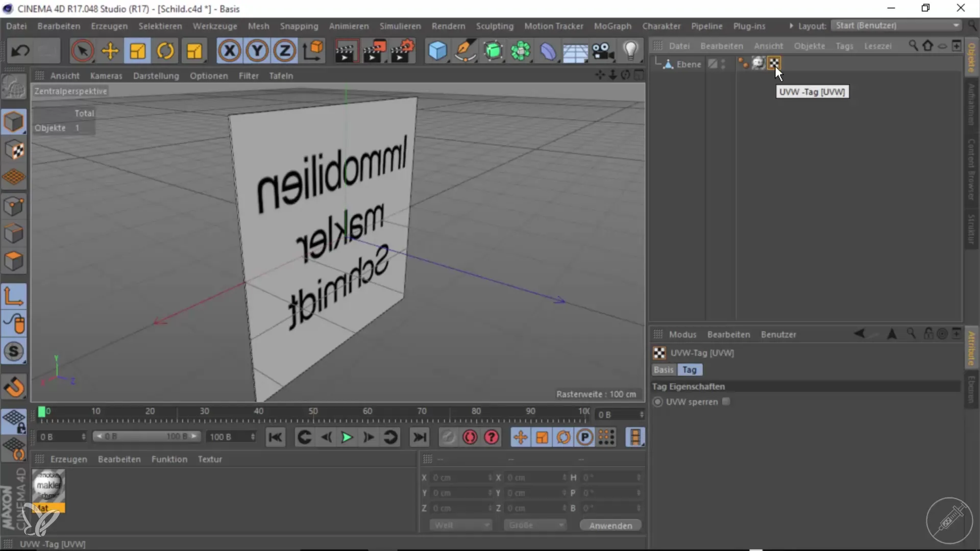Open the Größe dropdown
This screenshot has width=980, height=551.
pyautogui.click(x=534, y=525)
